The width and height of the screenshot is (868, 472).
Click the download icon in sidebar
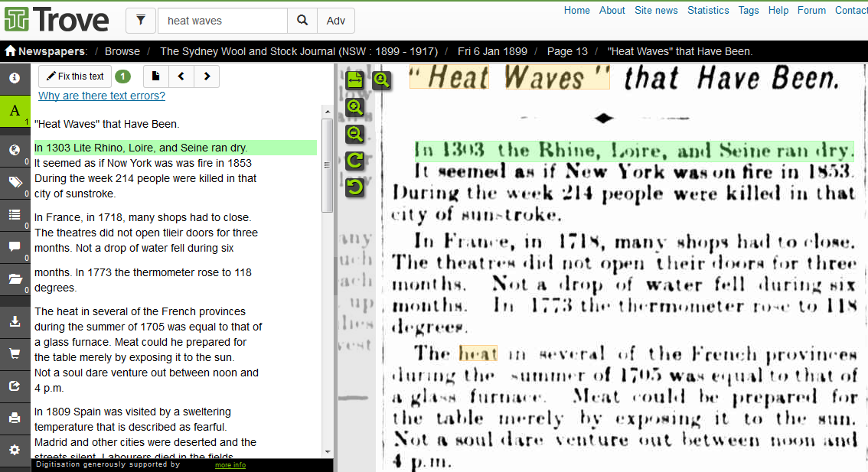click(x=15, y=321)
